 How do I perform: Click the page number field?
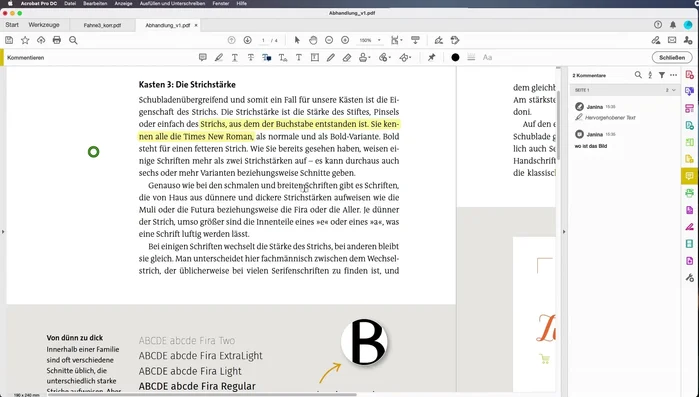[263, 40]
